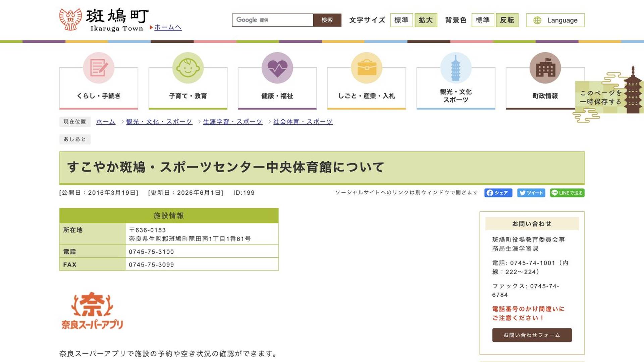
Task: Open the 子育て・教育 menu label
Action: click(188, 96)
